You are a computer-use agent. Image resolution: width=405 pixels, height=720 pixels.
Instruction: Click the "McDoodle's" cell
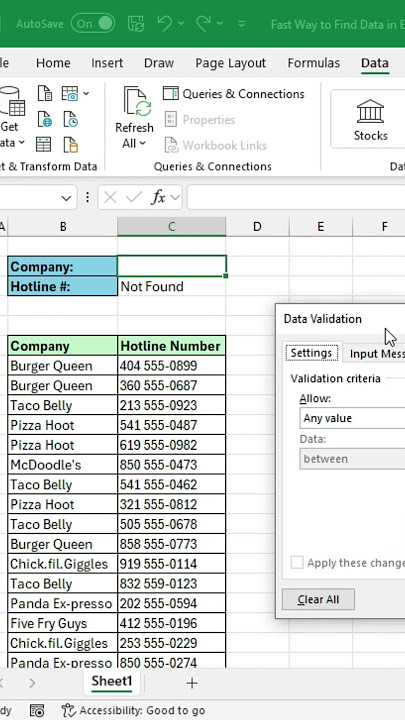pos(62,465)
